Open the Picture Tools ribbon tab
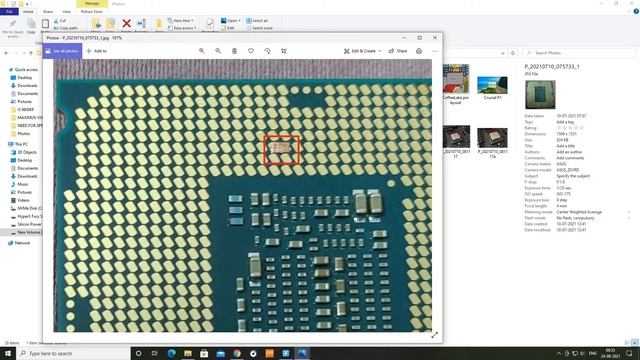The width and height of the screenshot is (640, 360). pos(92,11)
